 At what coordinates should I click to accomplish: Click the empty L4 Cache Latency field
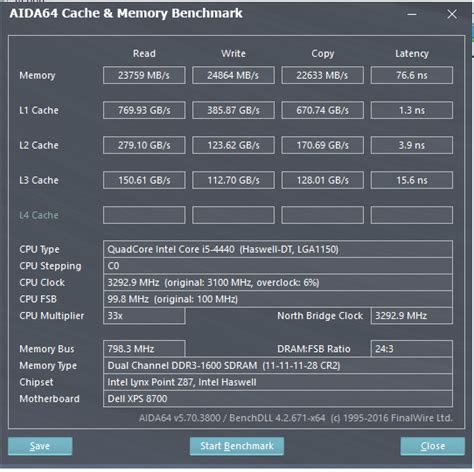click(x=412, y=215)
